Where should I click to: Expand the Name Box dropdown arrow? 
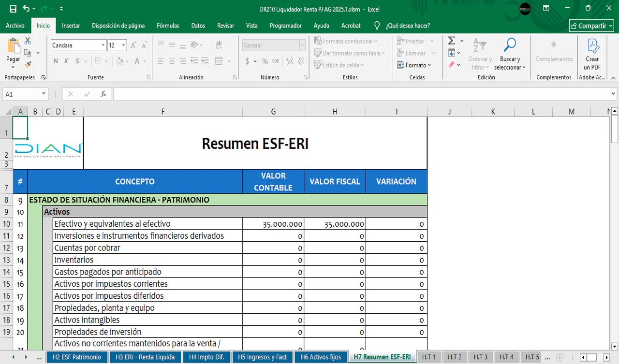44,94
